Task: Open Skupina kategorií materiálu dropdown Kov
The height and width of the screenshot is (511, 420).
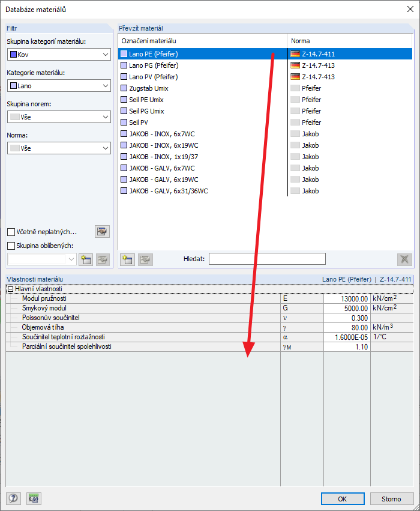Action: point(59,55)
